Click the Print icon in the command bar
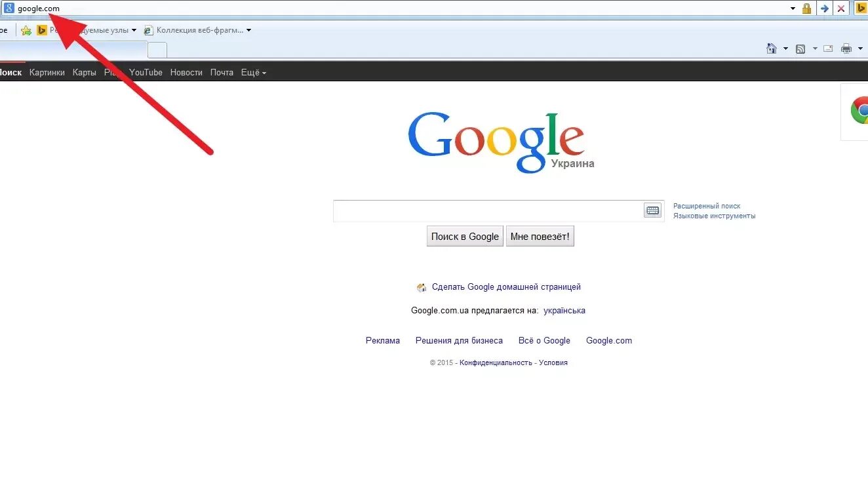 (x=846, y=49)
